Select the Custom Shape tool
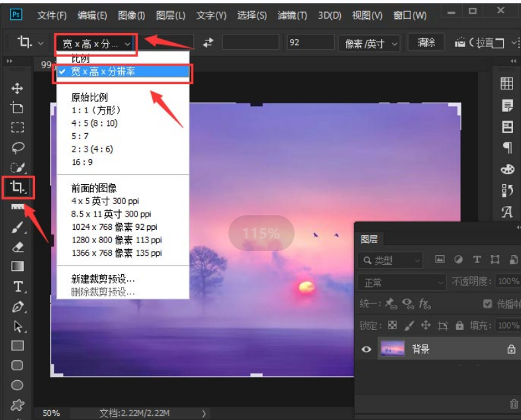Screen dimensions: 521x420 pyautogui.click(x=17, y=405)
